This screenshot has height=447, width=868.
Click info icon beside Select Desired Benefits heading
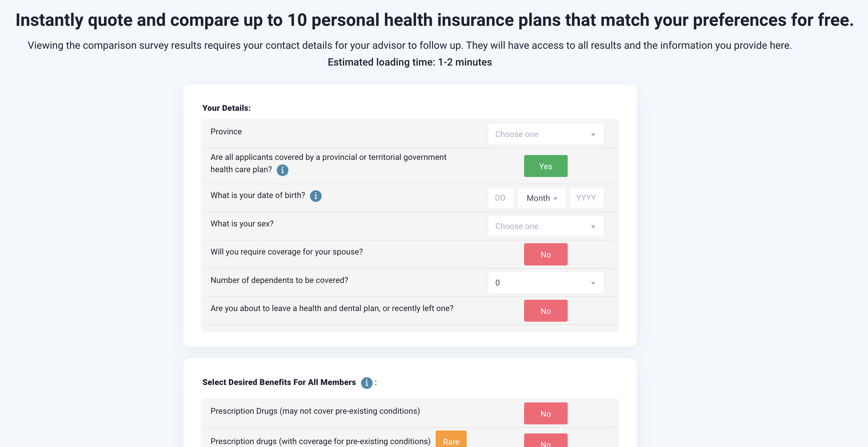point(366,383)
